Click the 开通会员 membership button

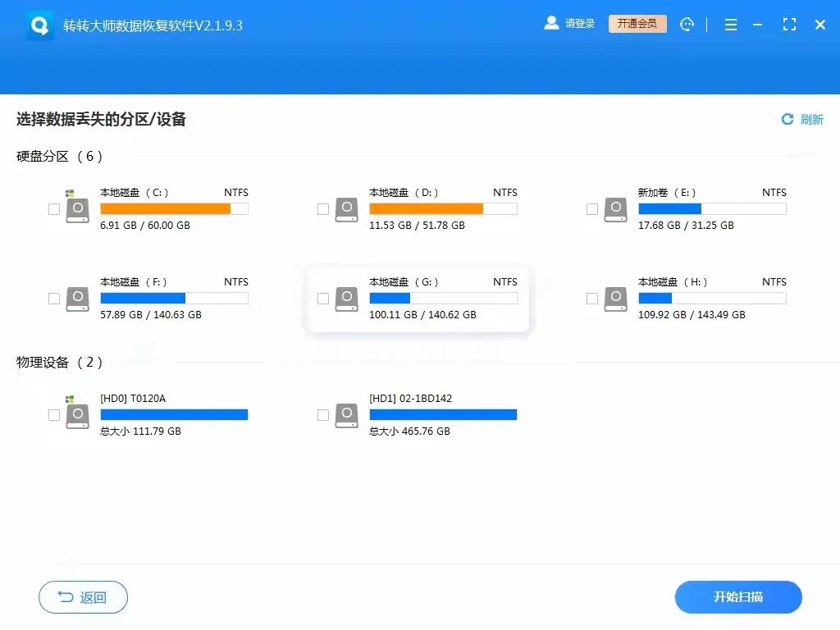[x=637, y=24]
